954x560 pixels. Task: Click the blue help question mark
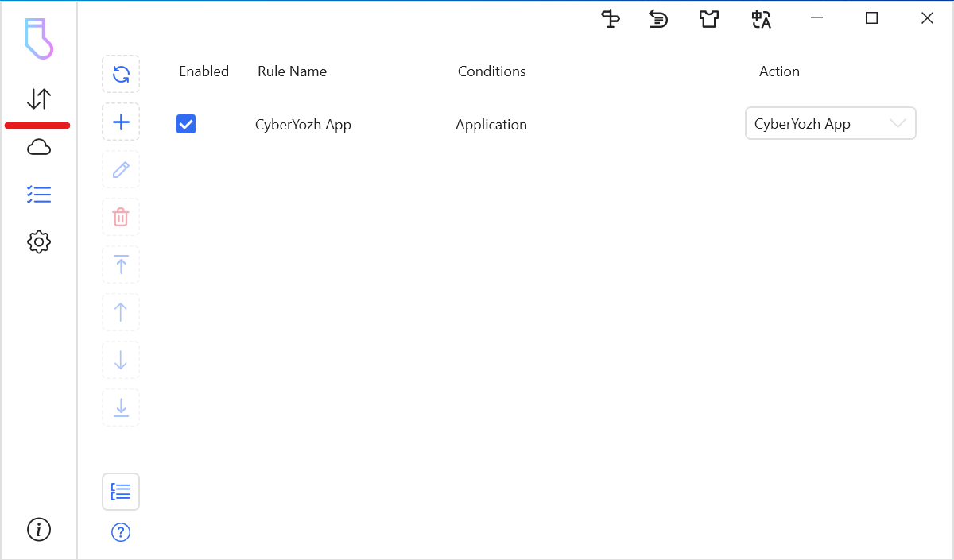pyautogui.click(x=121, y=532)
